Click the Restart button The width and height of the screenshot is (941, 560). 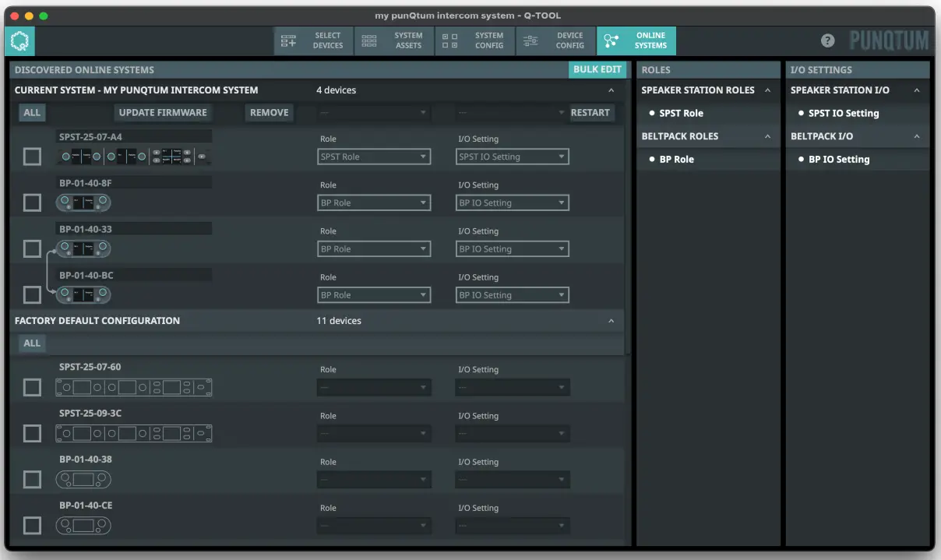click(x=590, y=113)
